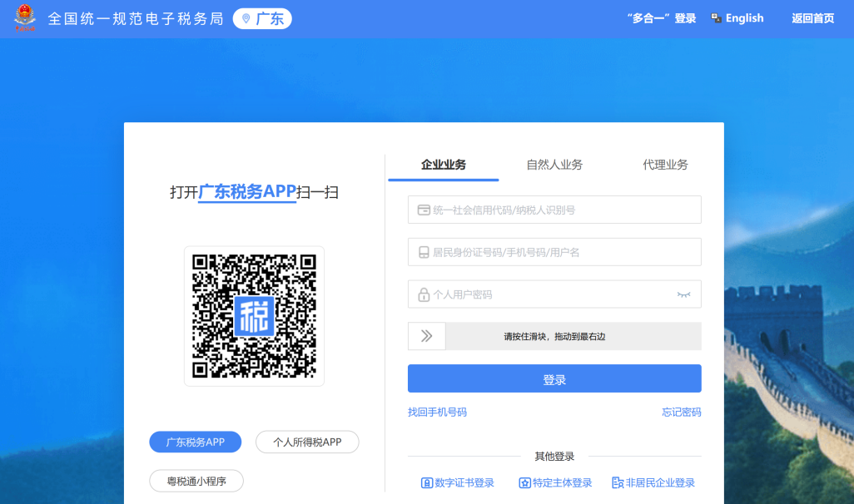The width and height of the screenshot is (854, 504).
Task: Open the 广东 region selector
Action: (x=262, y=18)
